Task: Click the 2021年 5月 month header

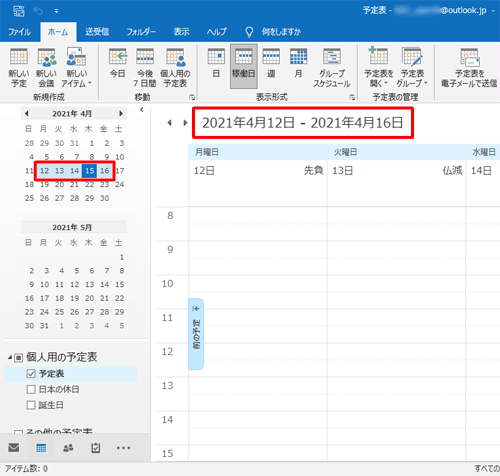Action: (x=72, y=227)
